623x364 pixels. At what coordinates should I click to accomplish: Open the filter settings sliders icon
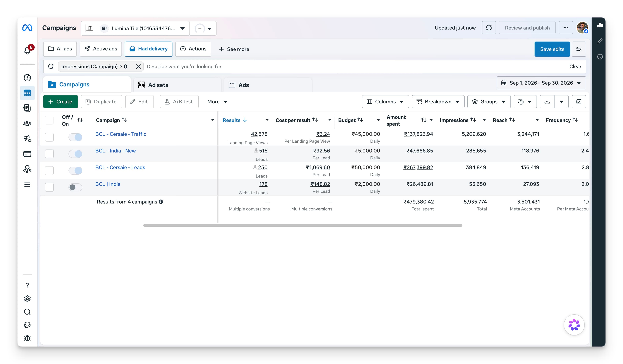click(579, 49)
